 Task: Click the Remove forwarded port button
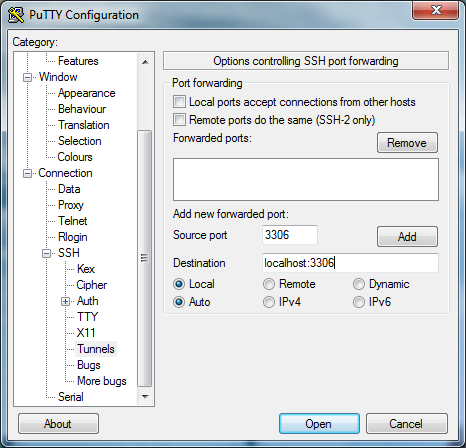click(x=407, y=143)
